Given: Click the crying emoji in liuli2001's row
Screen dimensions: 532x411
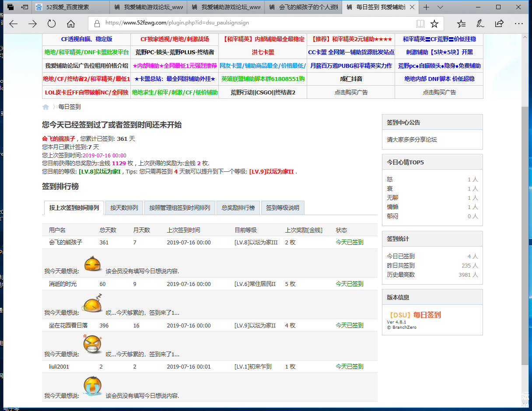Looking at the screenshot, I should coord(93,386).
